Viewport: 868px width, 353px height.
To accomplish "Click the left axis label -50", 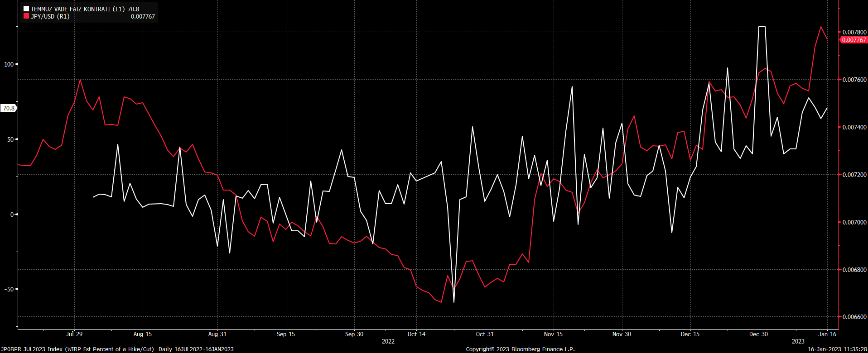I will pos(10,289).
